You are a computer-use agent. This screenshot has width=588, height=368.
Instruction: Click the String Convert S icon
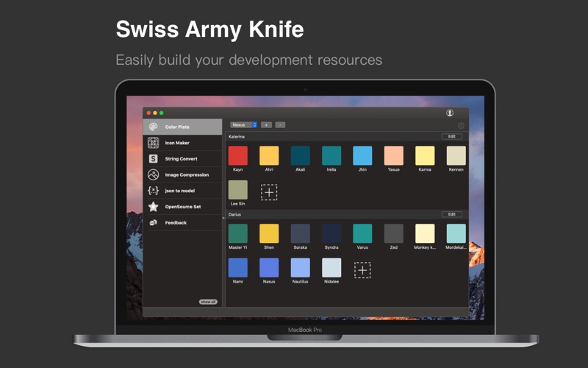tap(153, 159)
